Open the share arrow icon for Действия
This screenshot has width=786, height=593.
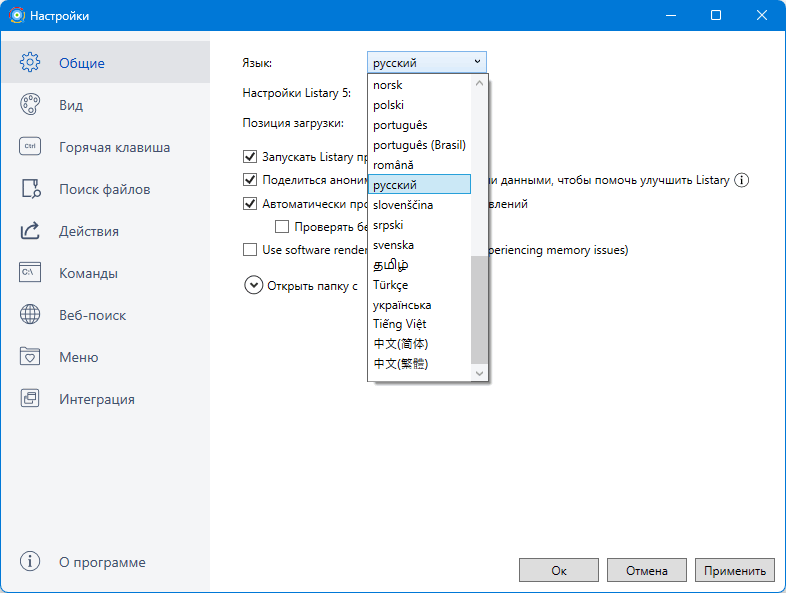pos(30,231)
